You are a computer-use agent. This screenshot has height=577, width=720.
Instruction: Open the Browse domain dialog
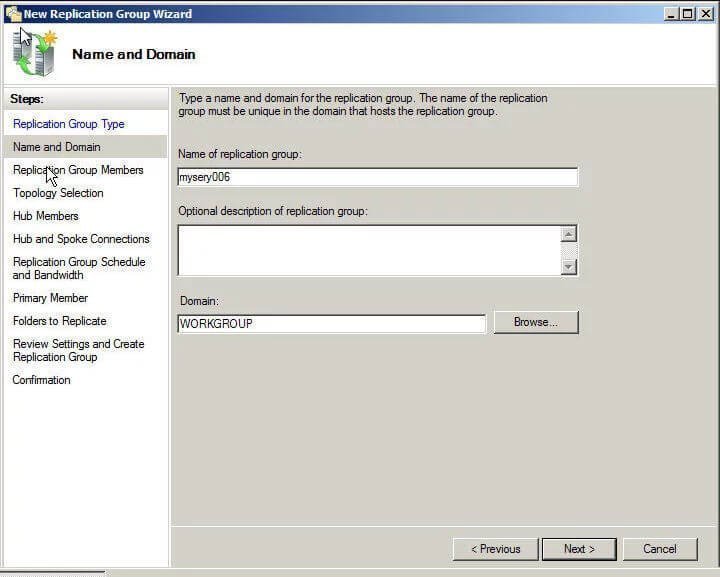(536, 322)
